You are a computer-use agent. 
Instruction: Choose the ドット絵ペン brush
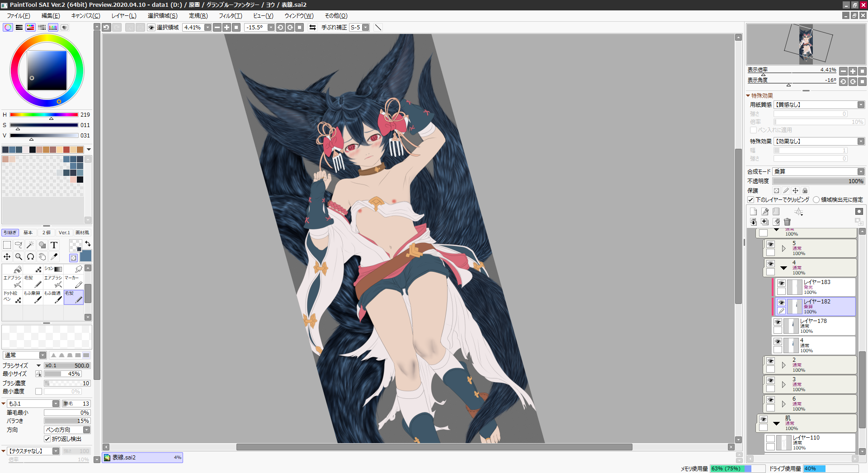coord(13,297)
